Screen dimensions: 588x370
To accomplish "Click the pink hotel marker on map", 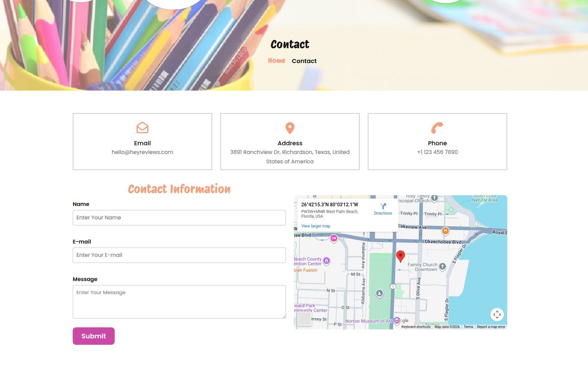I will click(x=334, y=238).
